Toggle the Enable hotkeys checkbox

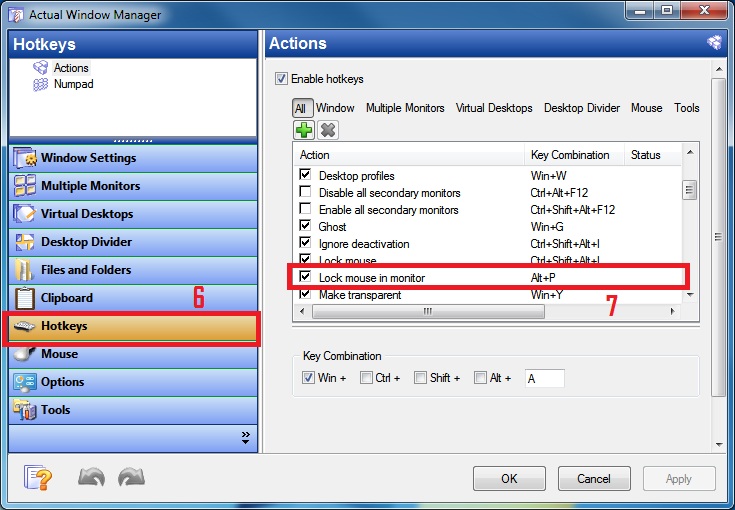coord(281,78)
